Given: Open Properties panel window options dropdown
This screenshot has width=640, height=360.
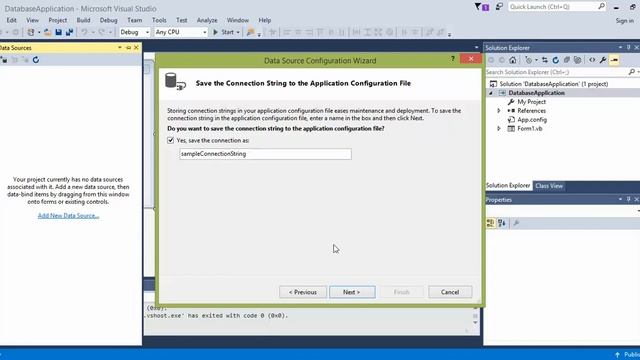Looking at the screenshot, I should [620, 200].
